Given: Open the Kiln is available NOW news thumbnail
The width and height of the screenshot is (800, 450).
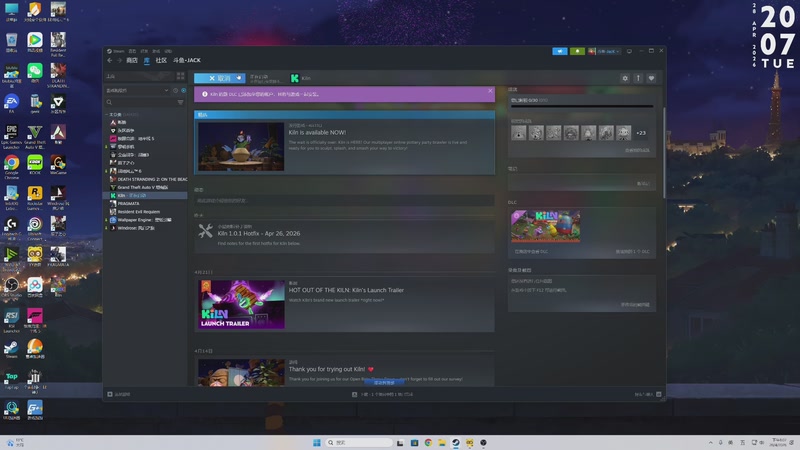Looking at the screenshot, I should [241, 146].
